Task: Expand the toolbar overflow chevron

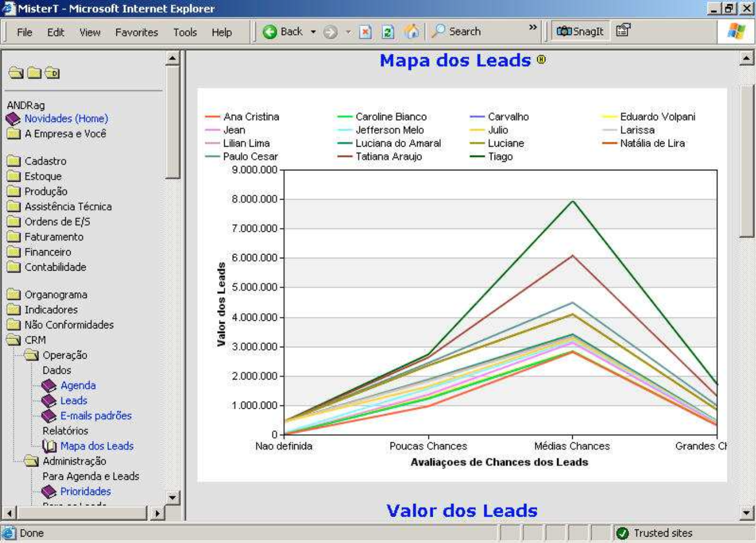Action: [532, 28]
